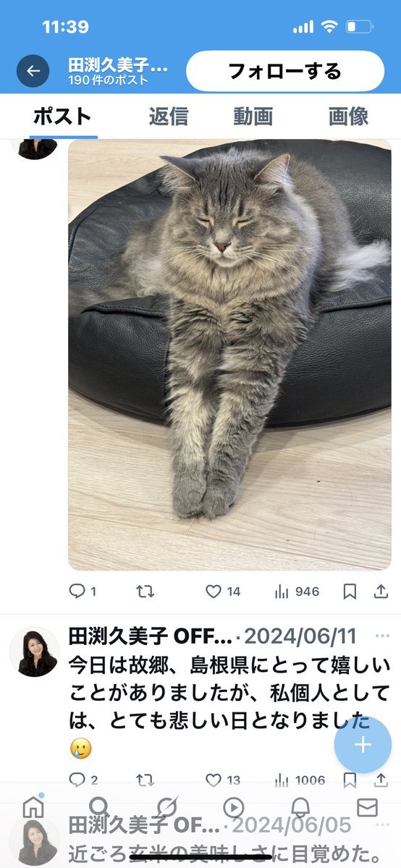Tap the compose new post plus button
Image resolution: width=401 pixels, height=868 pixels.
coord(363,744)
